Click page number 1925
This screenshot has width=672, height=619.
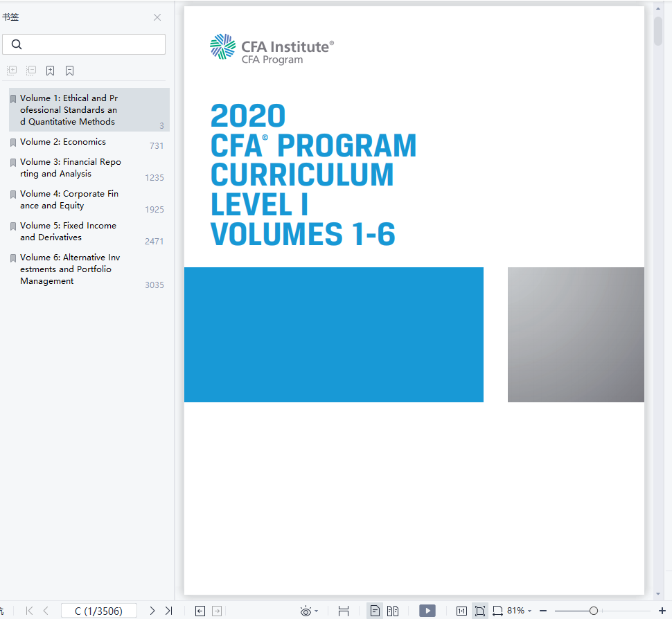[154, 210]
